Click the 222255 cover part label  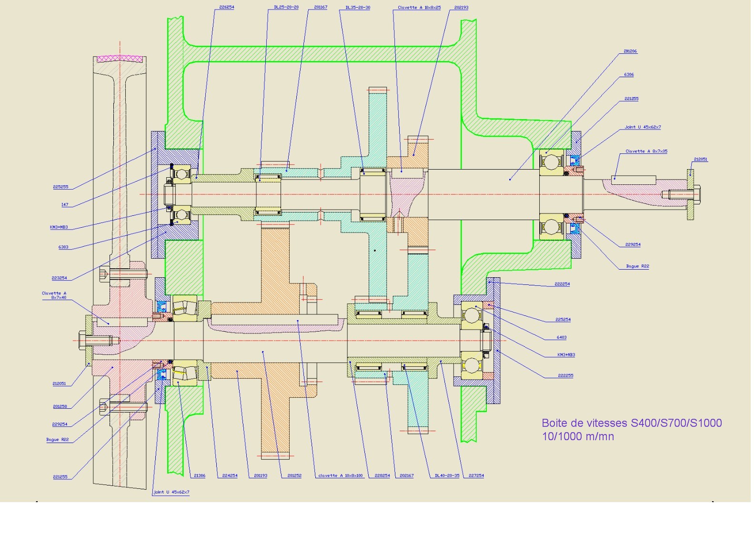click(x=565, y=376)
